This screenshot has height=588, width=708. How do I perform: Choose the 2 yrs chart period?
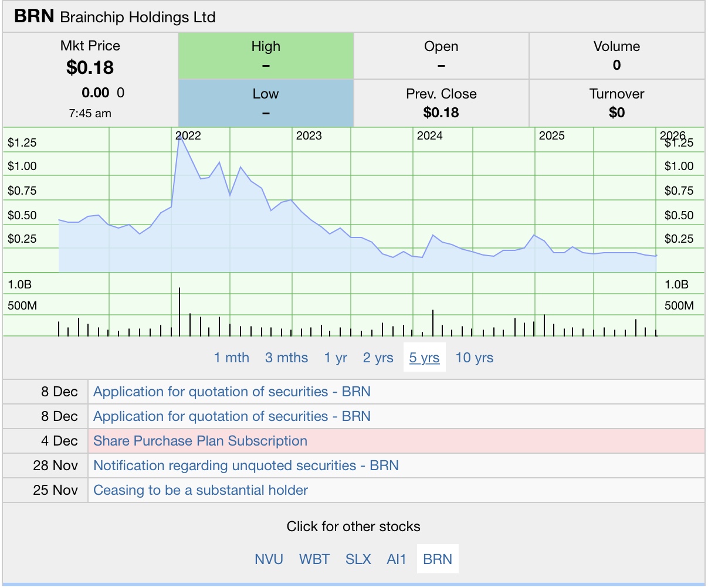(x=378, y=358)
